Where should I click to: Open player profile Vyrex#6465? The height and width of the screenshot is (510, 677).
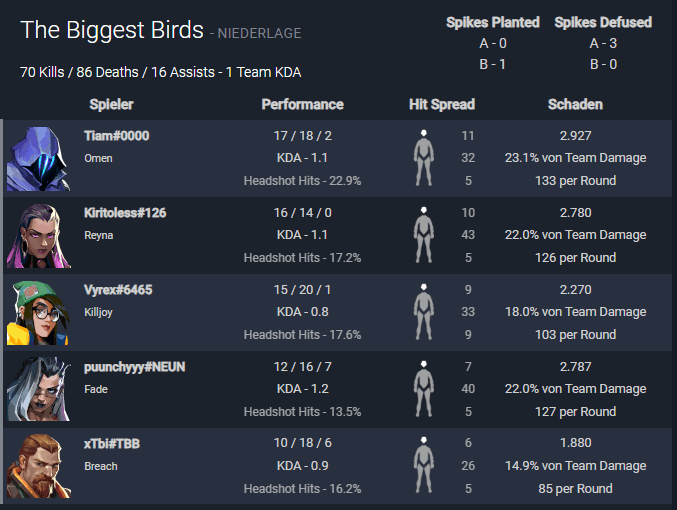[x=118, y=289]
